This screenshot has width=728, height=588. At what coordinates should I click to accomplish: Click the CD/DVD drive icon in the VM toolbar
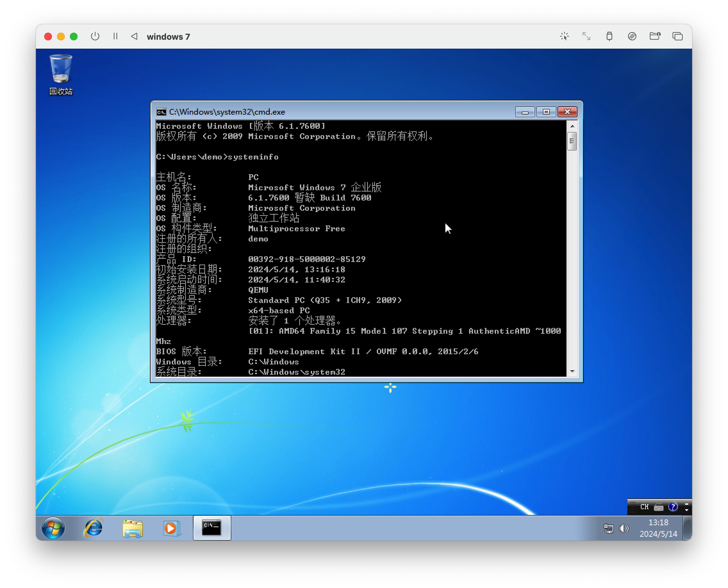tap(632, 36)
